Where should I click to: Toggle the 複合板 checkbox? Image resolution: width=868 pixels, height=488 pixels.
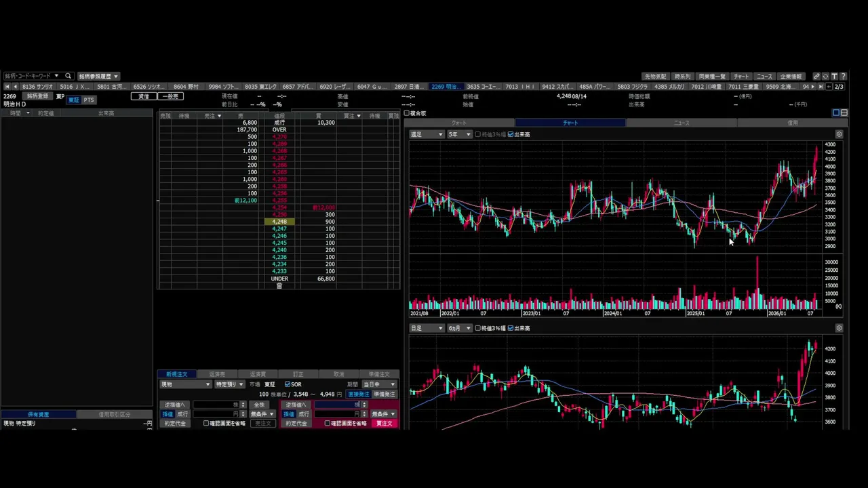[407, 113]
